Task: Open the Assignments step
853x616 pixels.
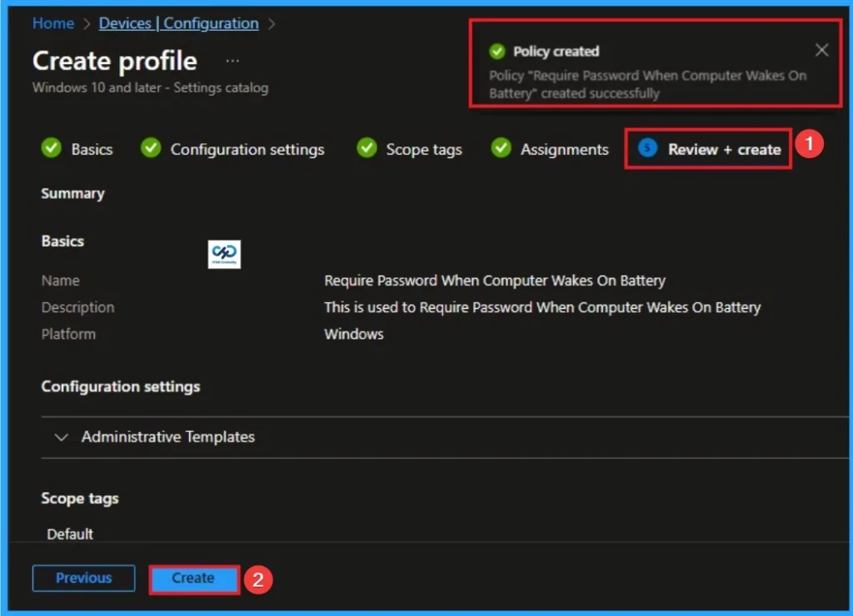Action: [564, 149]
